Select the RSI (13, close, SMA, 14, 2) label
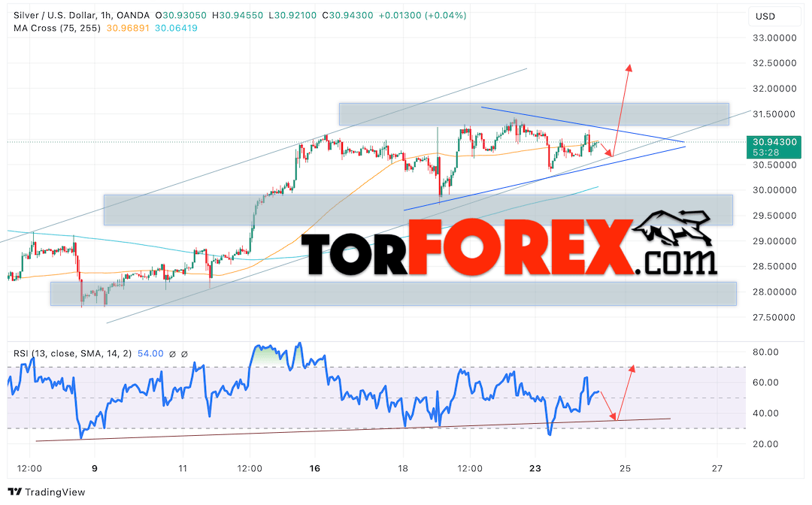812x505 pixels. point(72,353)
